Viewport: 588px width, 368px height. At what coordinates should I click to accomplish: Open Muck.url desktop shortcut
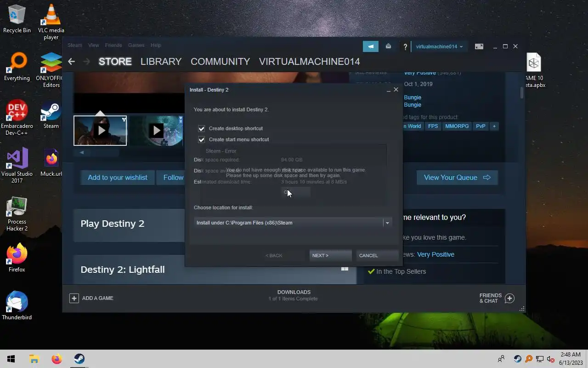coord(51,162)
